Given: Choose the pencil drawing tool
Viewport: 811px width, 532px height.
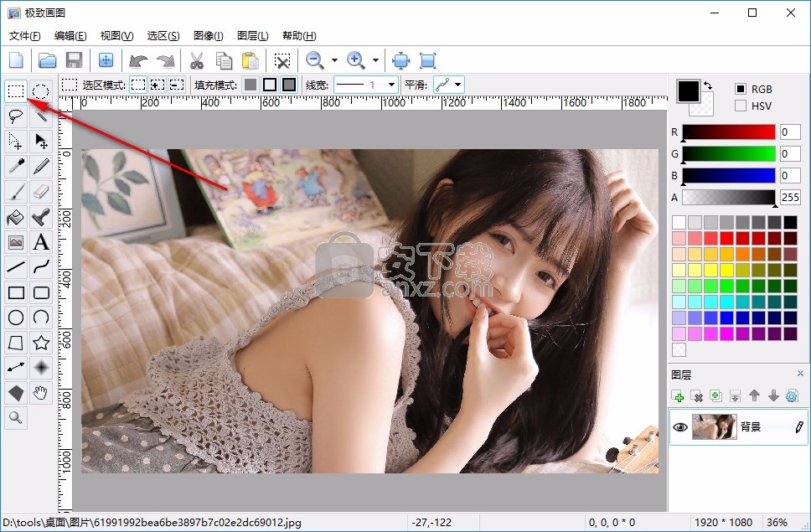Looking at the screenshot, I should point(41,166).
